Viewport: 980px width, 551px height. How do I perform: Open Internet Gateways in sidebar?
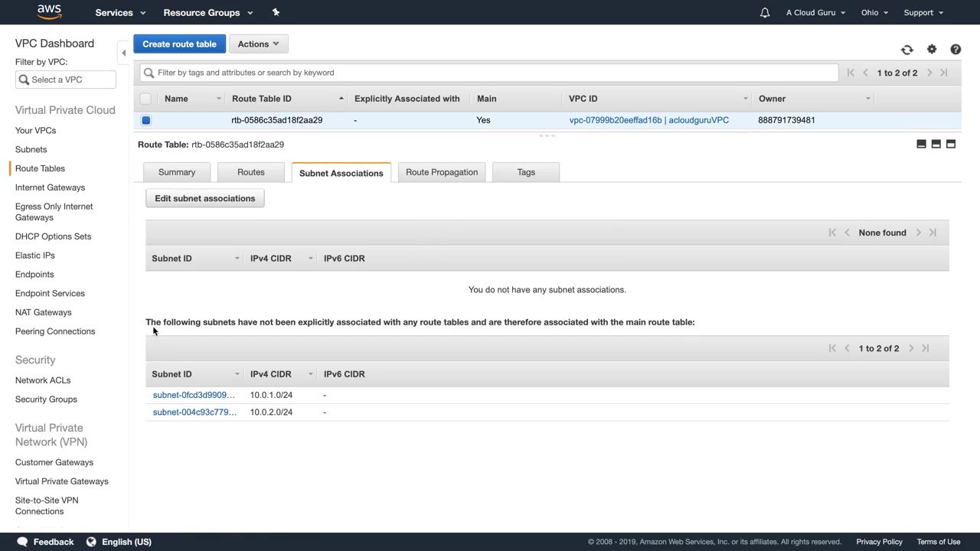coord(50,187)
